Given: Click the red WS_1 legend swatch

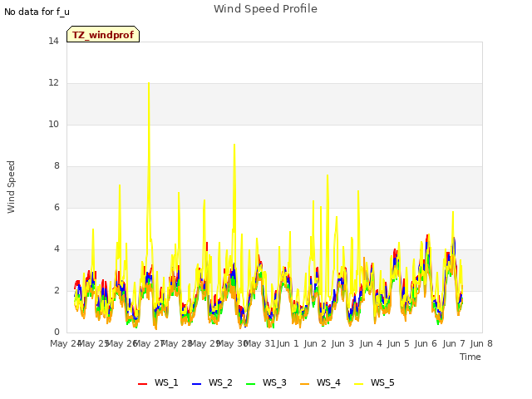Looking at the screenshot, I should coord(142,384).
